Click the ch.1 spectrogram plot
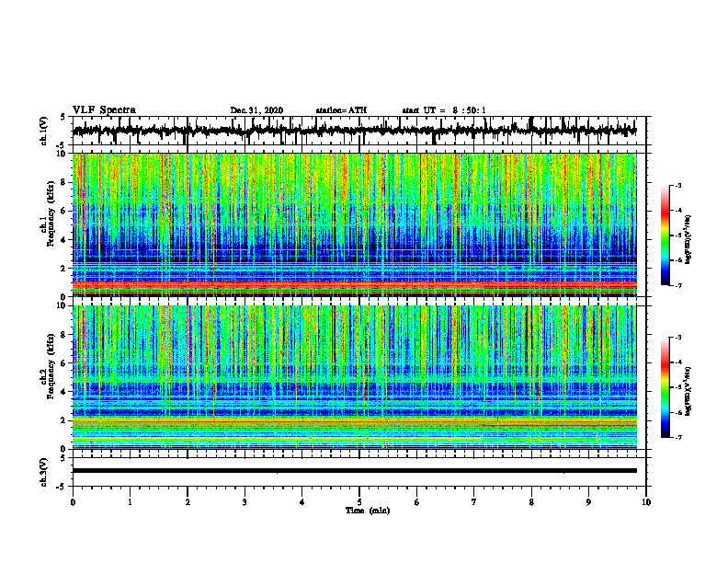Image resolution: width=728 pixels, height=563 pixels. [x=355, y=224]
